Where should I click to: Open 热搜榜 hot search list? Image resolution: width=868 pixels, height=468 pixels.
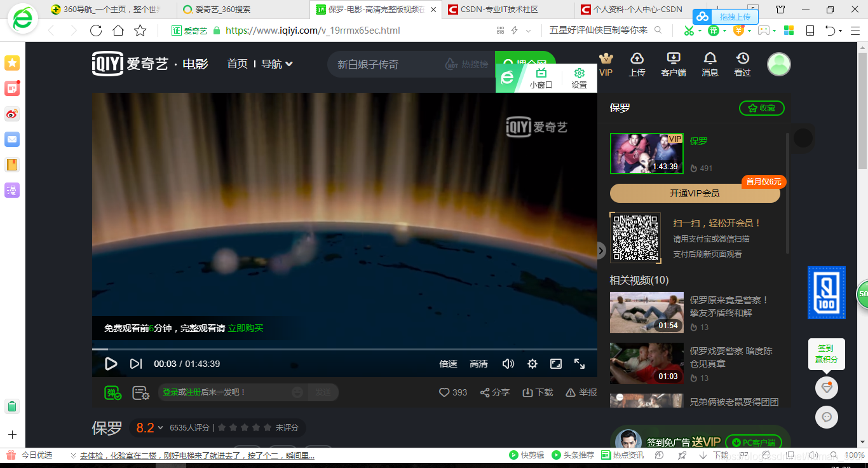tap(467, 64)
